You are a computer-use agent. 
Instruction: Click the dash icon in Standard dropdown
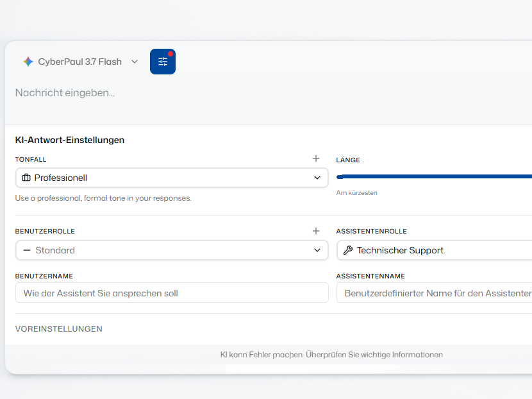pos(26,250)
